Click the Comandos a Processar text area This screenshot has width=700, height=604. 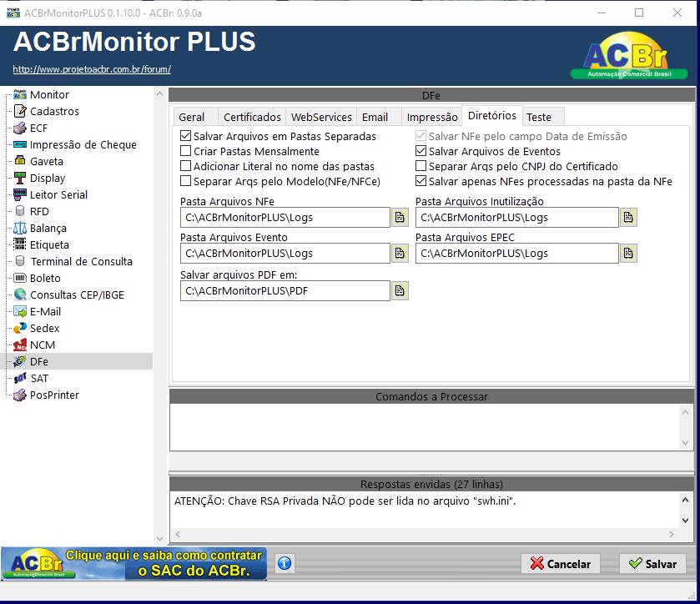pyautogui.click(x=425, y=427)
